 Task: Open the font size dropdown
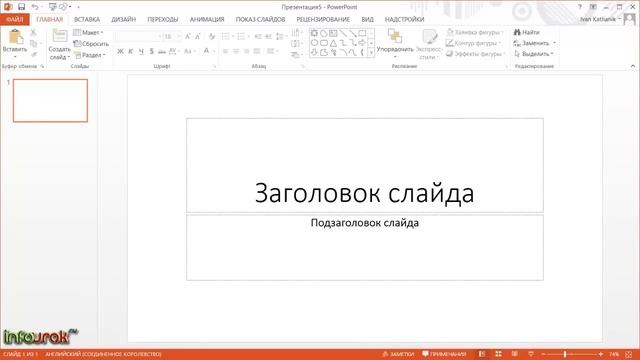click(178, 37)
